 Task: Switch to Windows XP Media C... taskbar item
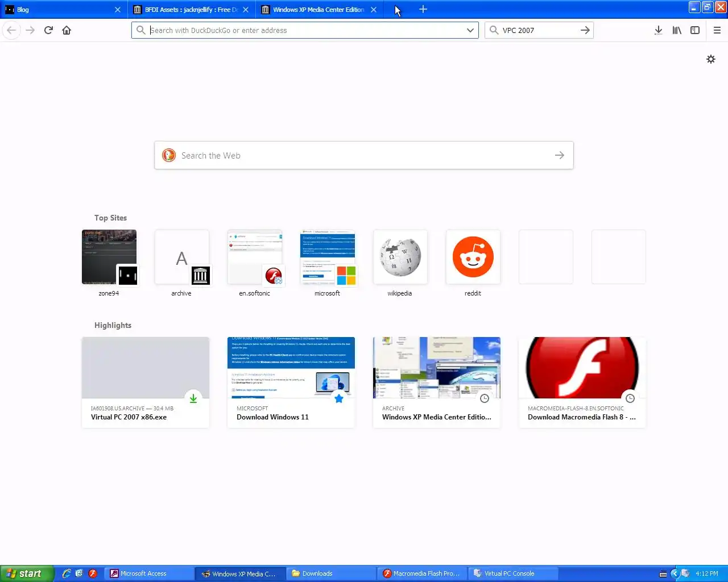click(x=241, y=573)
